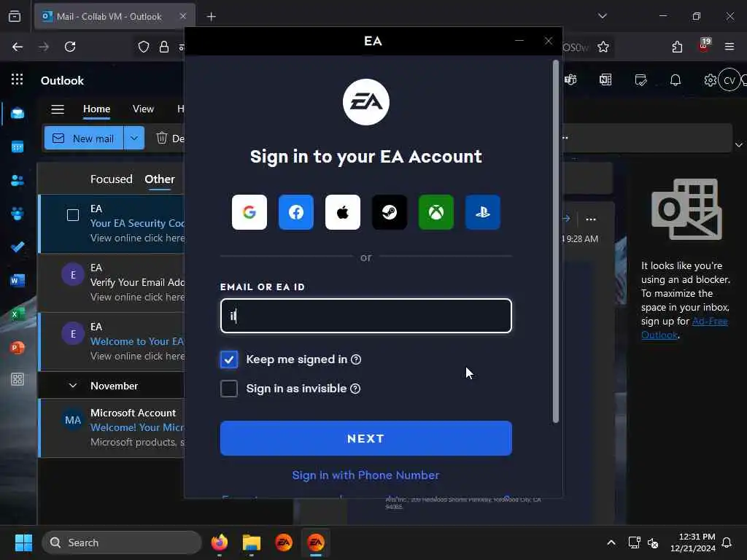Click the Windows taskbar Search box
747x560 pixels.
(x=122, y=542)
